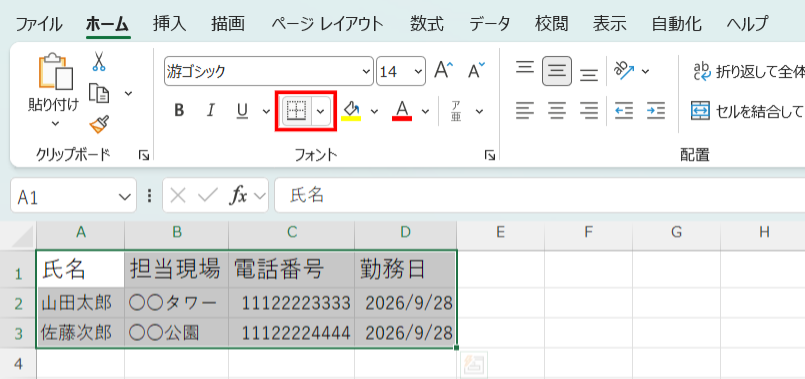The height and width of the screenshot is (379, 805).
Task: Increase the indent
Action: pos(656,110)
